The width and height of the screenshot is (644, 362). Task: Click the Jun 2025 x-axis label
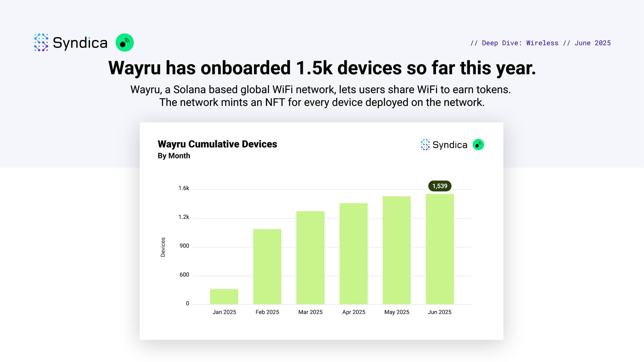tap(440, 312)
